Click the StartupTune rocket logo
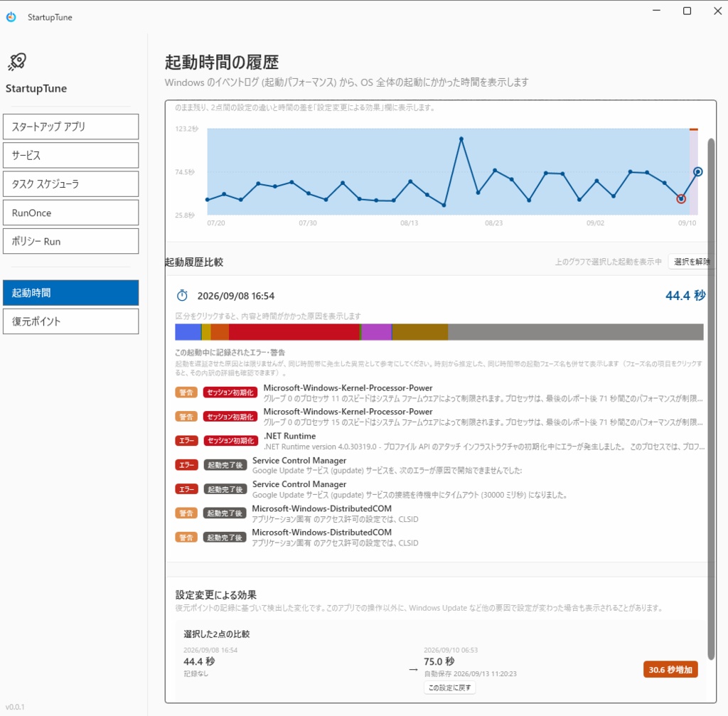This screenshot has height=716, width=728. 17,62
